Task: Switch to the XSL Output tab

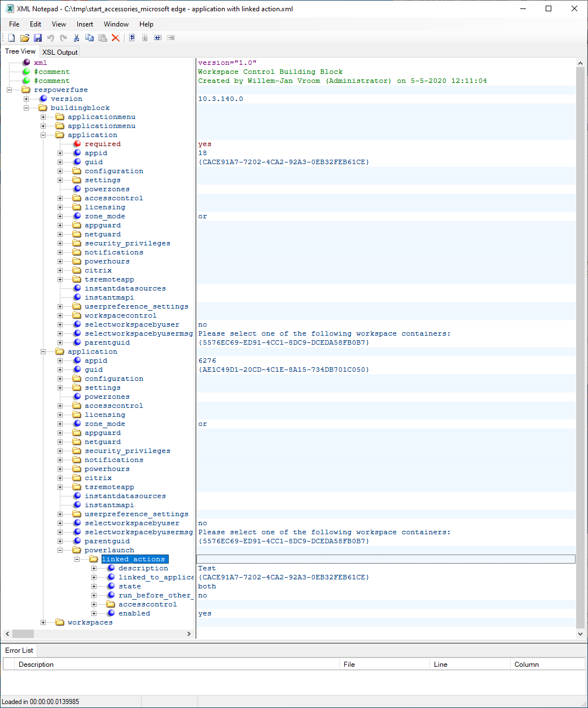Action: coord(60,52)
